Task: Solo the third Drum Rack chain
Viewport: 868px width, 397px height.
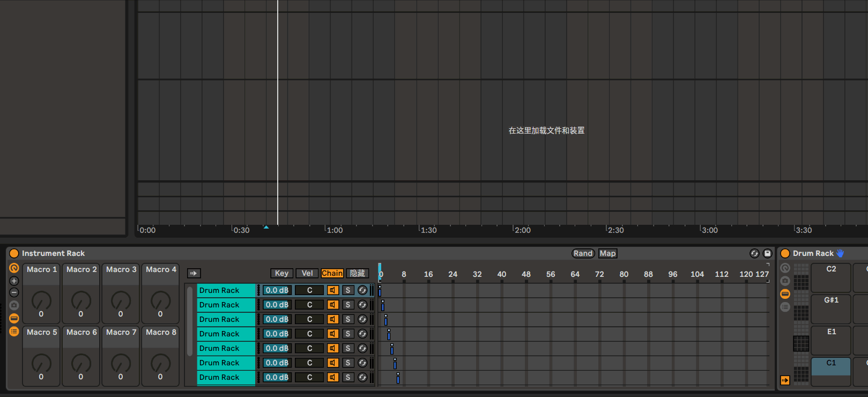Action: [347, 319]
